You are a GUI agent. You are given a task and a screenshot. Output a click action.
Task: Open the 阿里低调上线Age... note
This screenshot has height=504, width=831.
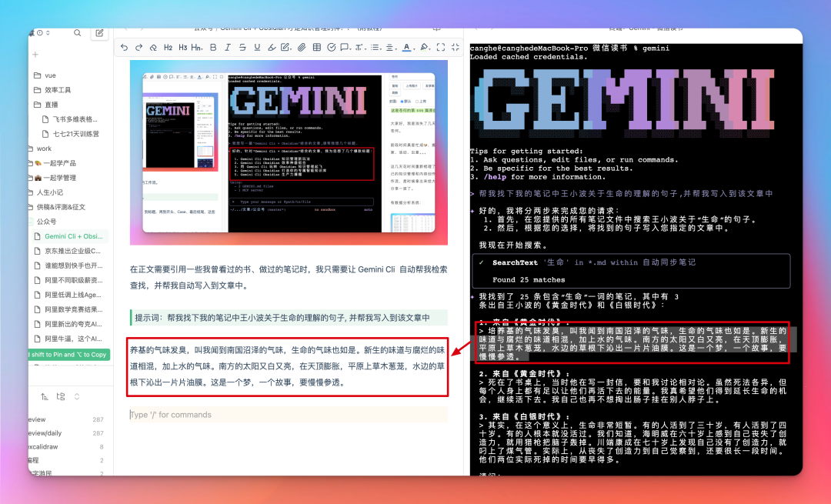(71, 295)
